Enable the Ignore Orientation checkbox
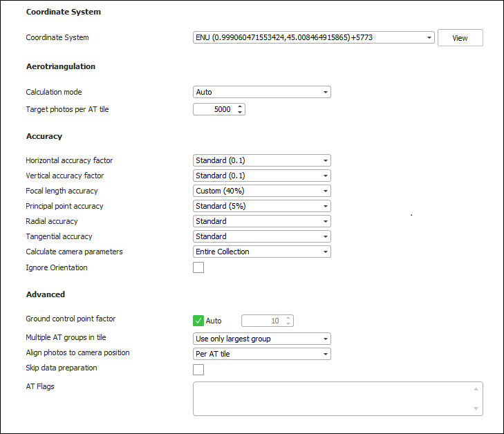 pyautogui.click(x=198, y=267)
